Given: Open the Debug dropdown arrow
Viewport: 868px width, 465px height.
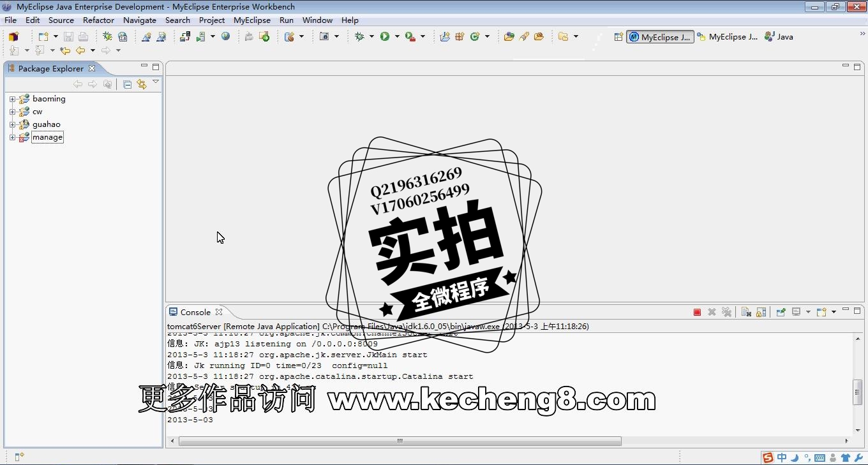Looking at the screenshot, I should (372, 37).
